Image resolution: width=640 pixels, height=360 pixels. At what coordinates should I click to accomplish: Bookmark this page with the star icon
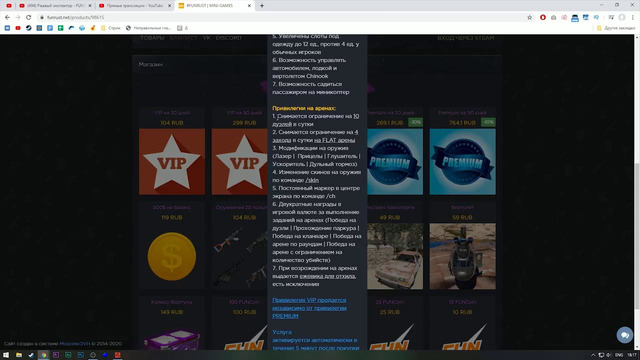click(x=529, y=17)
